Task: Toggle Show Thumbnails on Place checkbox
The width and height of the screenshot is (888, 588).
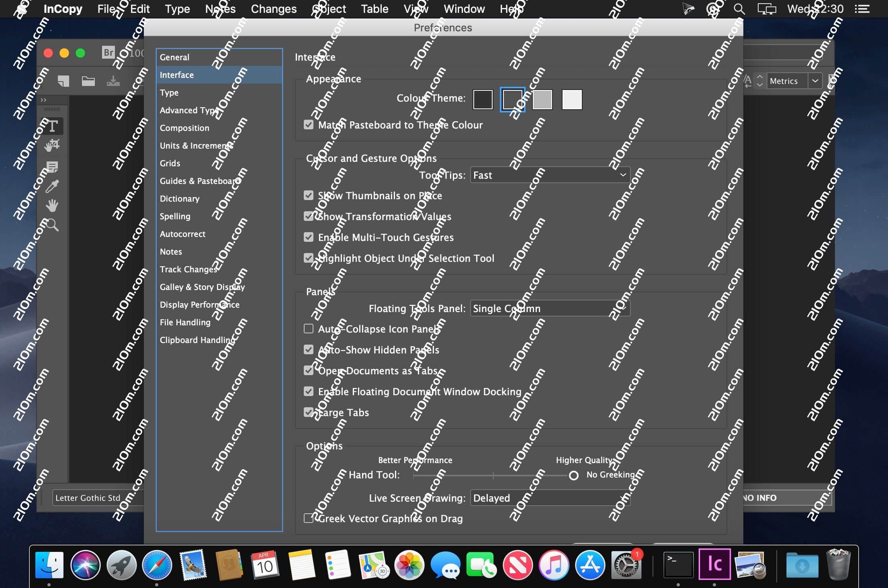Action: (x=309, y=195)
